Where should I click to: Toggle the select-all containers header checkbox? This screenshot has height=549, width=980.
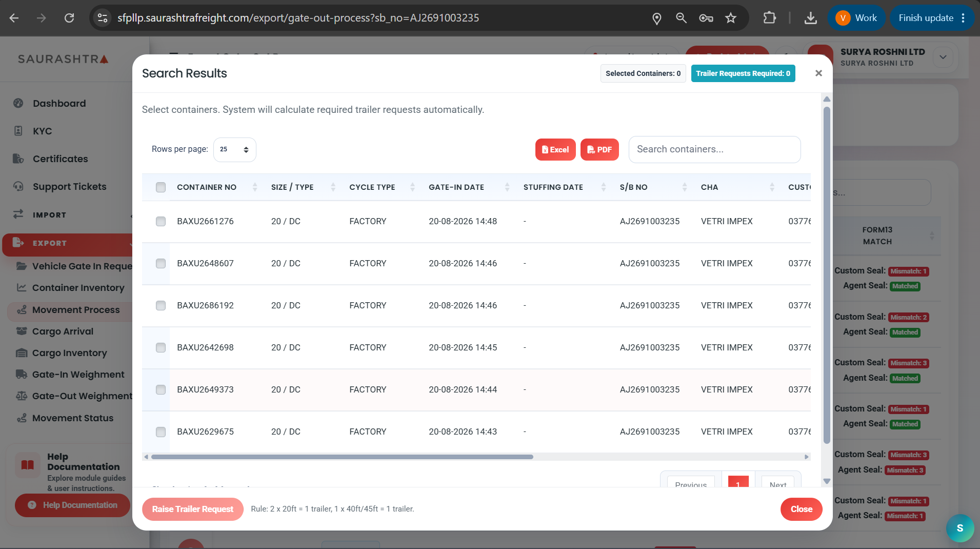pyautogui.click(x=161, y=187)
